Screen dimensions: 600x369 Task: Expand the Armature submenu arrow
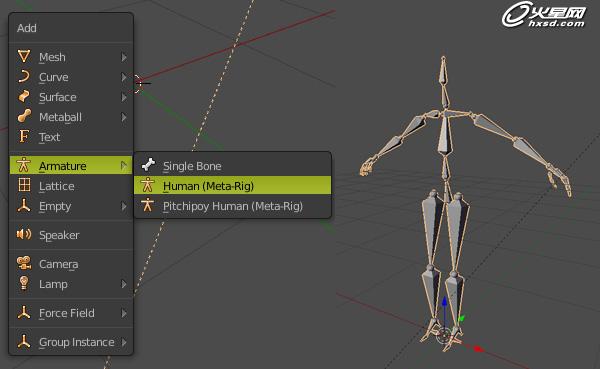(x=124, y=165)
